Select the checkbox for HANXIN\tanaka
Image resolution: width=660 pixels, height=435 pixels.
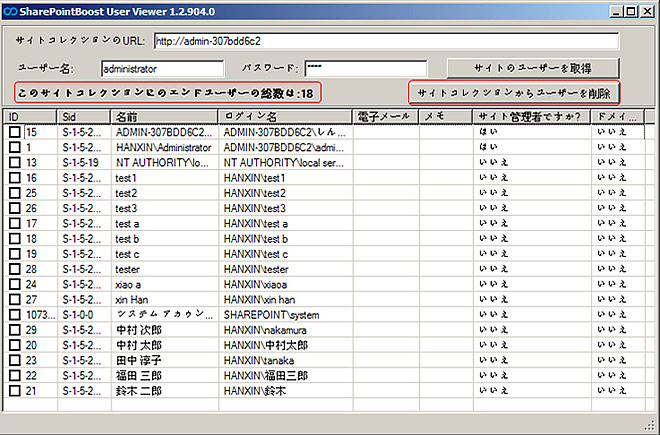(15, 360)
